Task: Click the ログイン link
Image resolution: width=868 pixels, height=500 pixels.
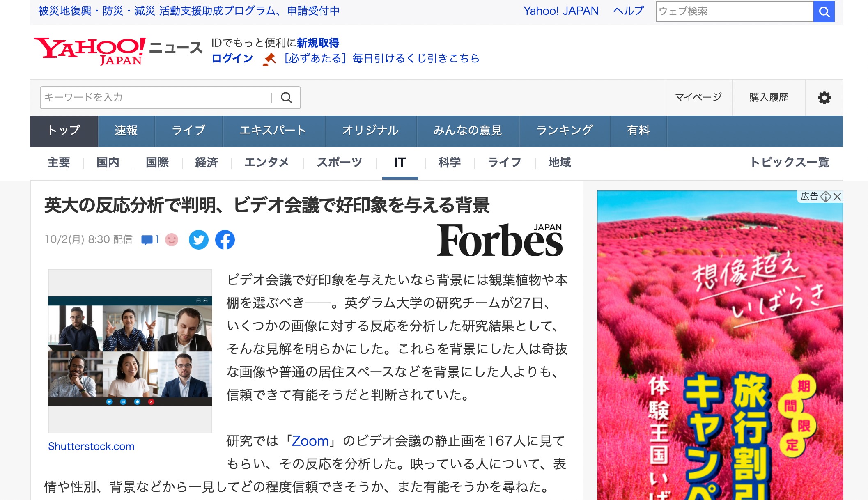Action: [x=232, y=59]
